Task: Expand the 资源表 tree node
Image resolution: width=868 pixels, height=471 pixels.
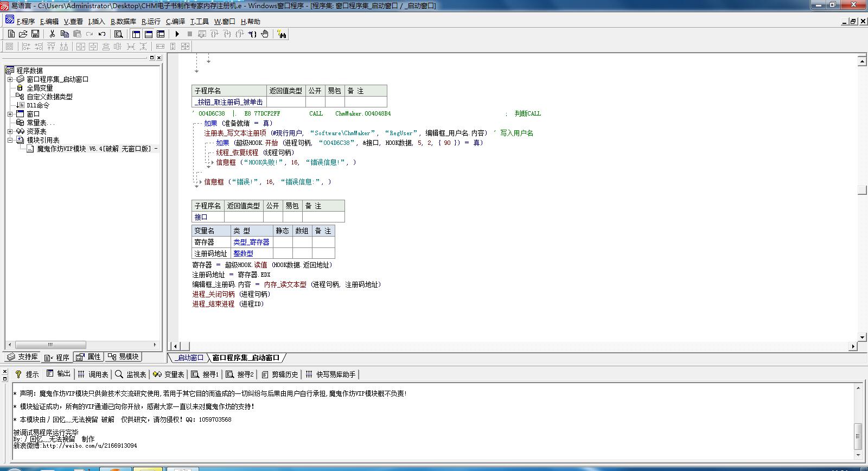Action: [10, 131]
